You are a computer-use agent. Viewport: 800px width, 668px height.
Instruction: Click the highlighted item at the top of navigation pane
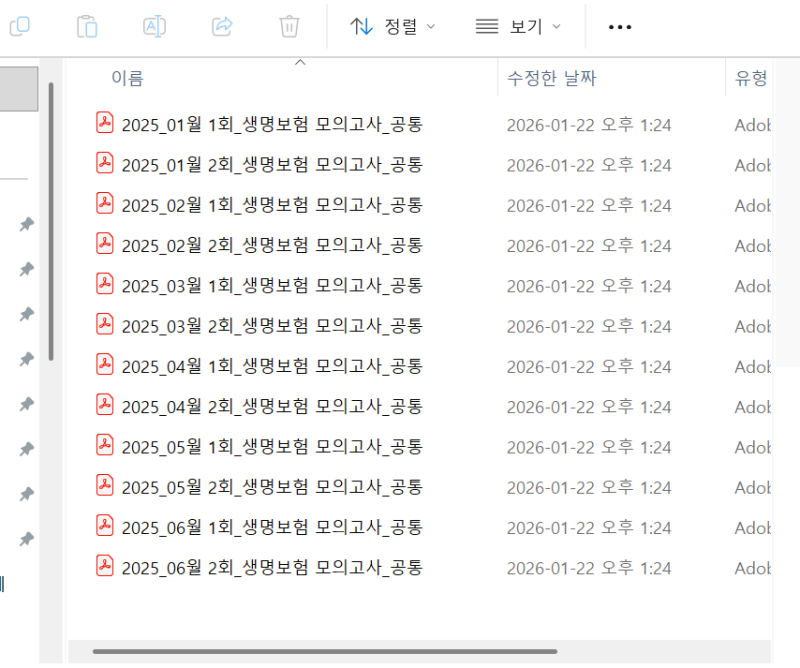[19, 89]
